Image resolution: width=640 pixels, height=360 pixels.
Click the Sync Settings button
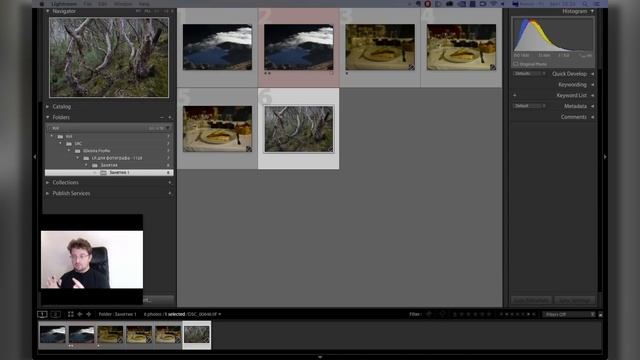[x=574, y=300]
